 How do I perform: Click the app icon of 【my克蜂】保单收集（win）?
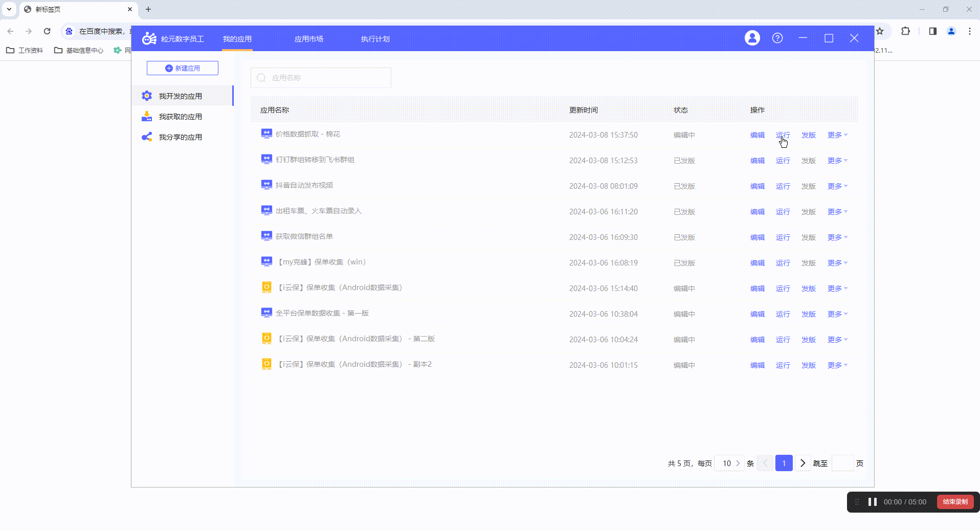(266, 261)
